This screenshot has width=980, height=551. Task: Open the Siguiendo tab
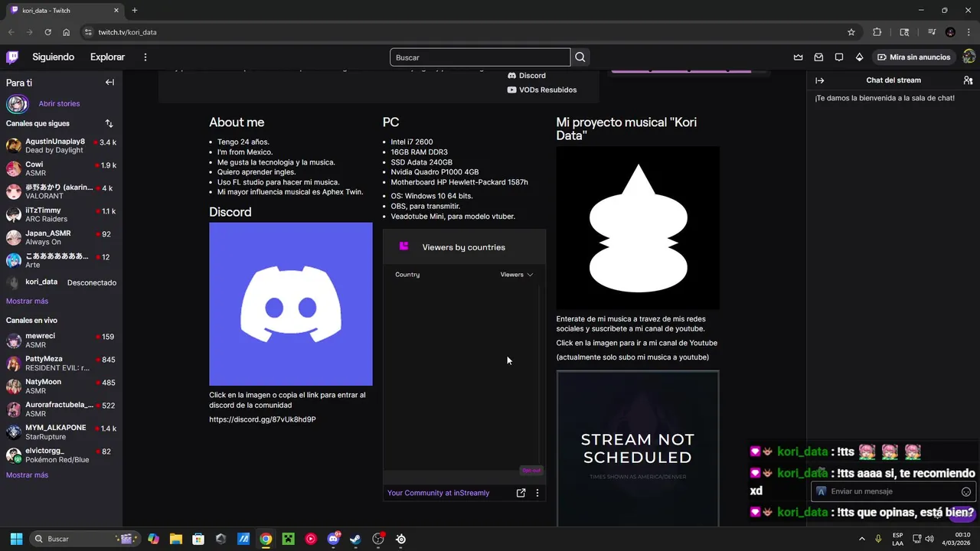click(54, 57)
